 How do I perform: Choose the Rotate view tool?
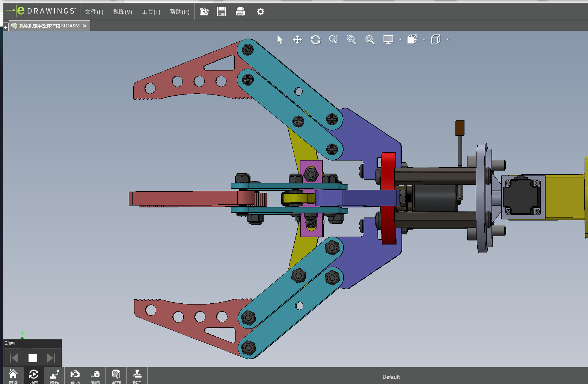coord(315,39)
